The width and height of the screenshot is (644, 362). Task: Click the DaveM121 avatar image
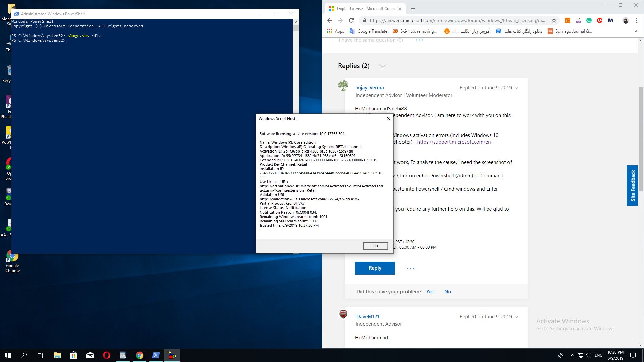[x=343, y=314]
